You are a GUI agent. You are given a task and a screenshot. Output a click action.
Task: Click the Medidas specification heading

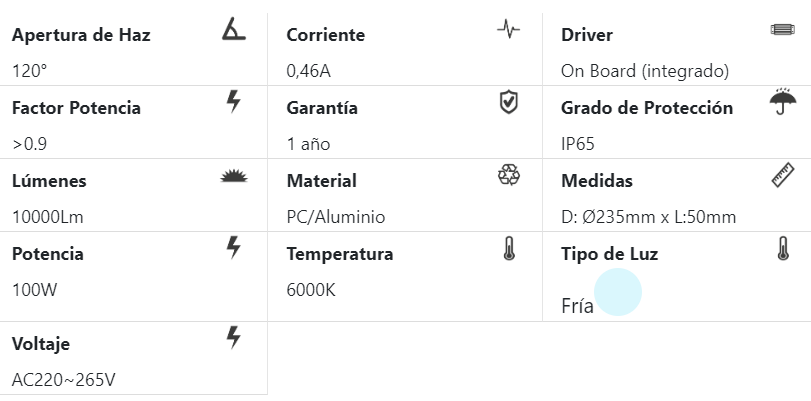[x=597, y=181]
